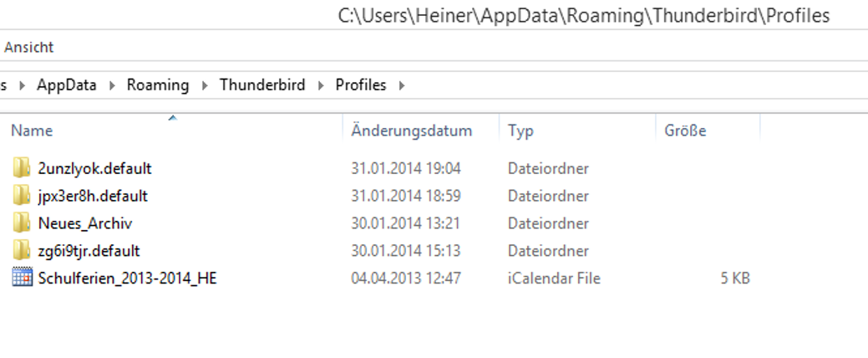Sort files by Name column header
868x358 pixels.
pyautogui.click(x=32, y=131)
